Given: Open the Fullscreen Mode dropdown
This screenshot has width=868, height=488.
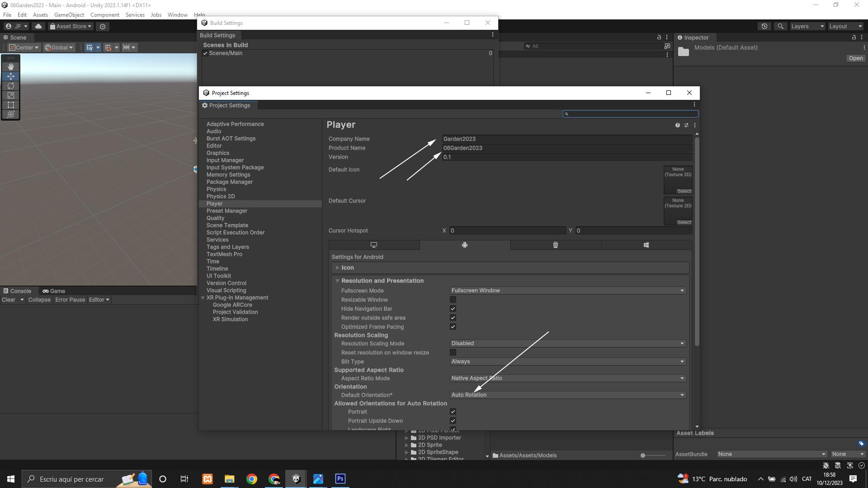Looking at the screenshot, I should tap(568, 291).
